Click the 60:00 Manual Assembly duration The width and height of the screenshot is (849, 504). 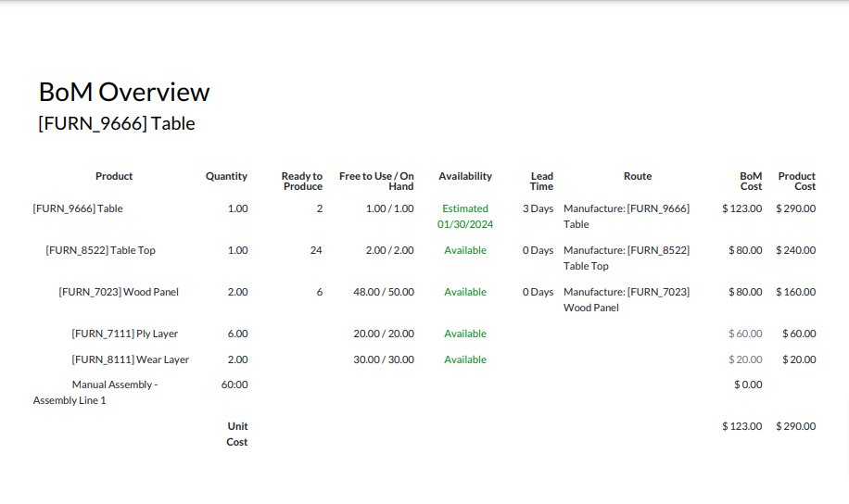click(234, 384)
